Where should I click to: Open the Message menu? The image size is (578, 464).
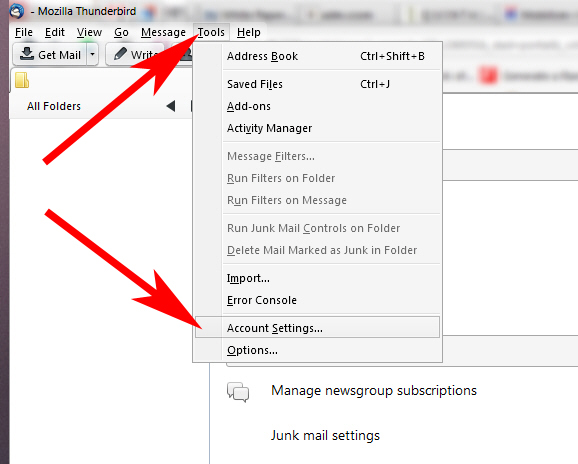point(163,32)
